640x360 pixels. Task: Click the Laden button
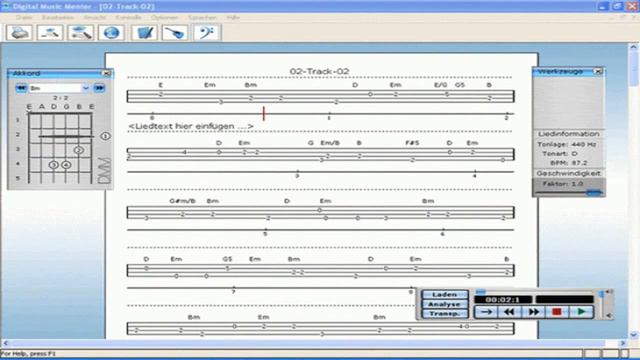[444, 294]
